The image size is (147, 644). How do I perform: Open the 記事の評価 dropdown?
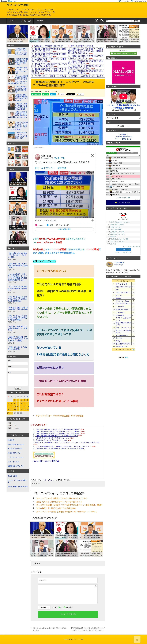pyautogui.click(x=44, y=607)
